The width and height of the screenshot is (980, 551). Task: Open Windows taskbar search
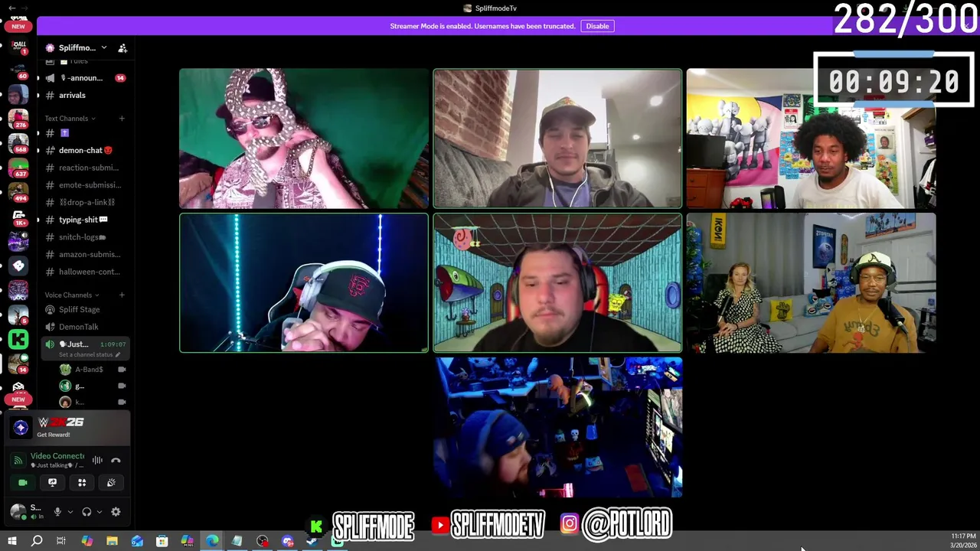coord(36,541)
